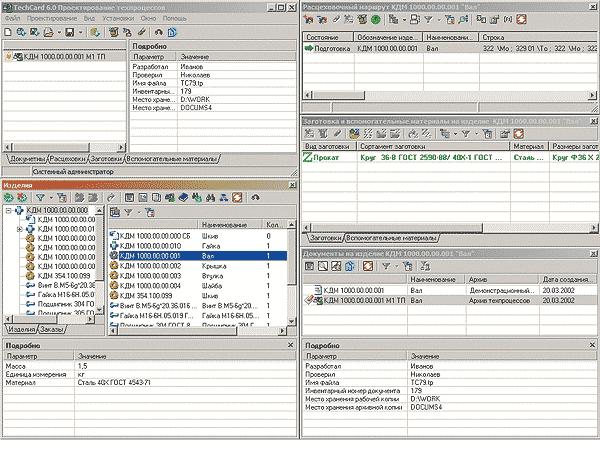Click the New document icon in main toolbar
The width and height of the screenshot is (600, 450).
pyautogui.click(x=8, y=32)
